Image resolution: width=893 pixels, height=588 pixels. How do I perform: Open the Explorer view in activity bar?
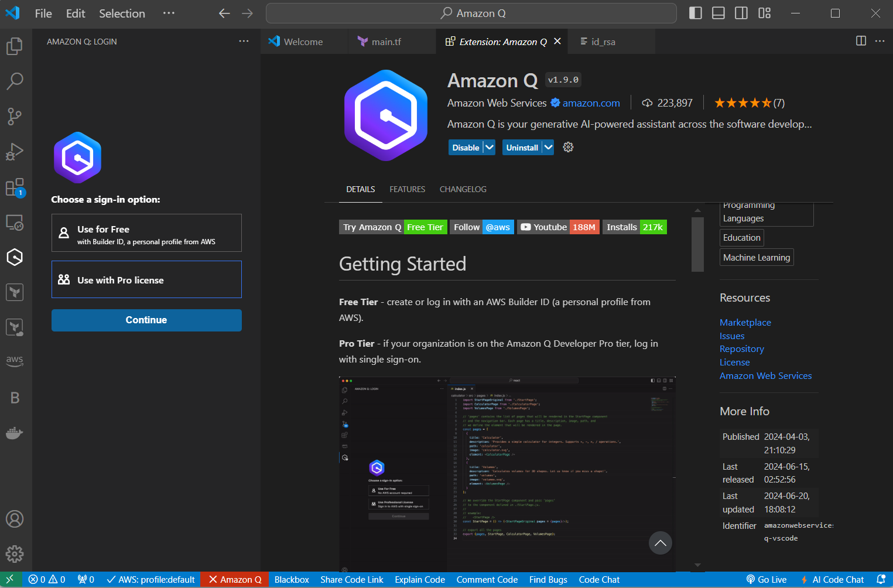[15, 46]
